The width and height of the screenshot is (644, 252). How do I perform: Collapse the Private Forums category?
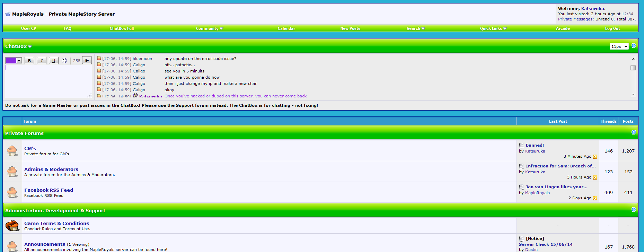pos(634,132)
